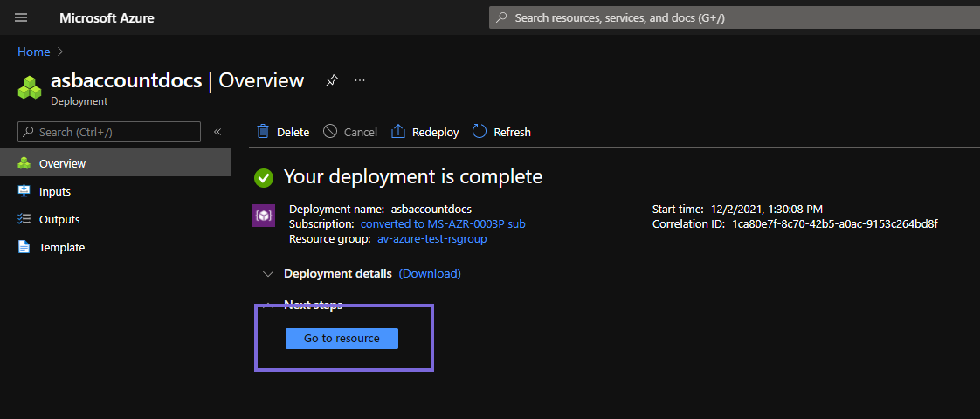980x419 pixels.
Task: Open the hamburger portal menu
Action: tap(21, 17)
